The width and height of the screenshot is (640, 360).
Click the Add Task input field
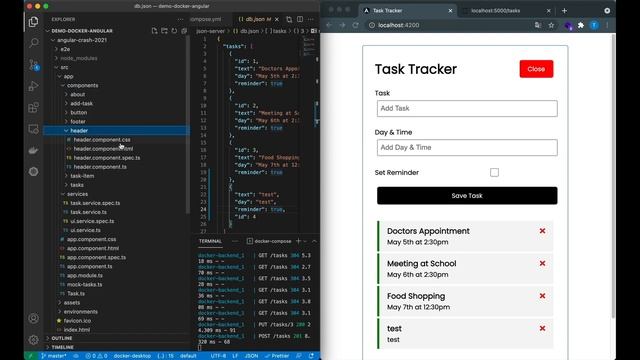pyautogui.click(x=467, y=109)
